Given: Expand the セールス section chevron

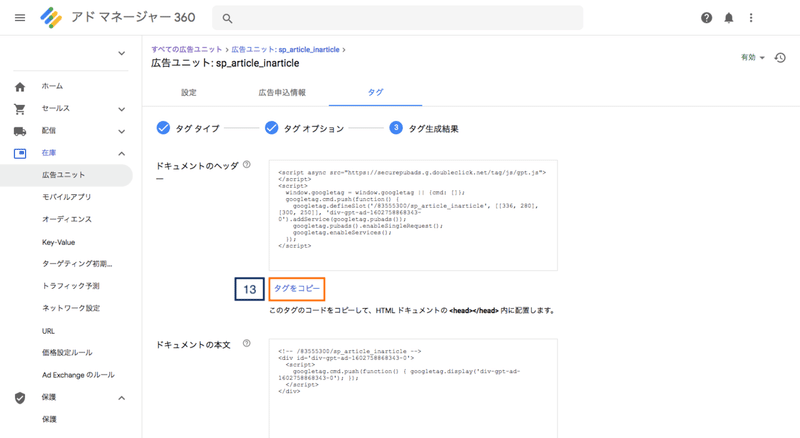Looking at the screenshot, I should point(121,109).
